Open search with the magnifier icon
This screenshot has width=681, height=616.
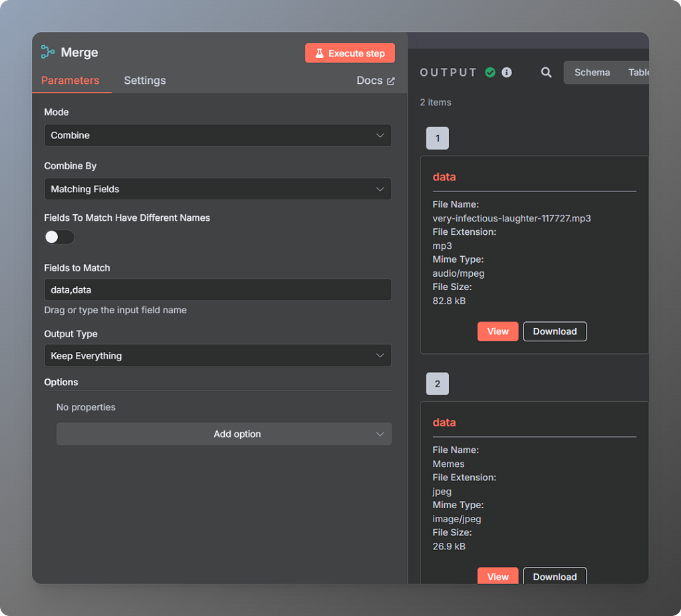point(546,73)
